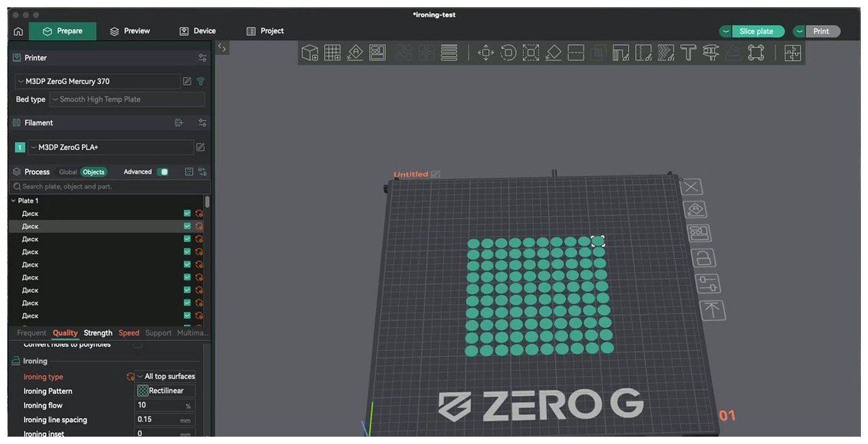Open the Speed settings tab
The height and width of the screenshot is (444, 868).
129,333
